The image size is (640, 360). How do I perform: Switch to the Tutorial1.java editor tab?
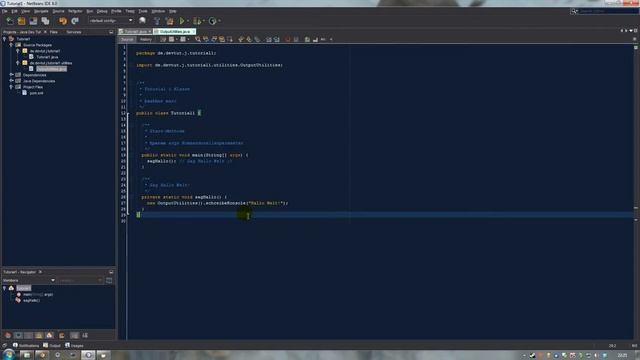click(x=135, y=31)
